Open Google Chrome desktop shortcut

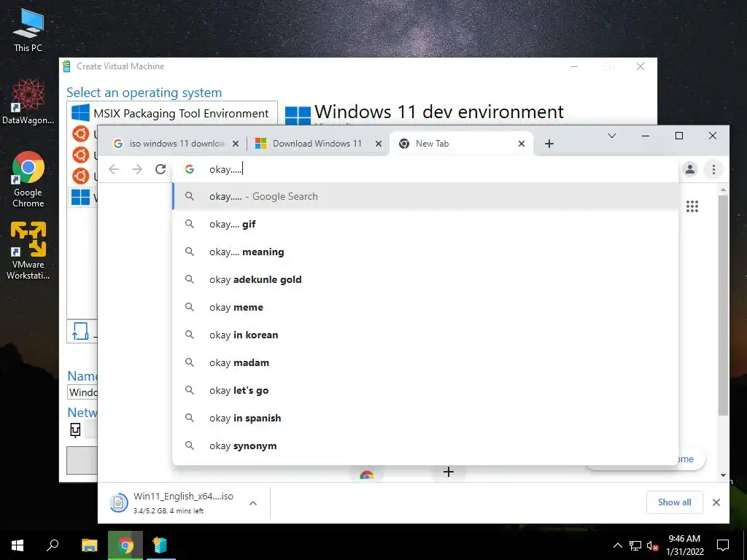coord(28,179)
